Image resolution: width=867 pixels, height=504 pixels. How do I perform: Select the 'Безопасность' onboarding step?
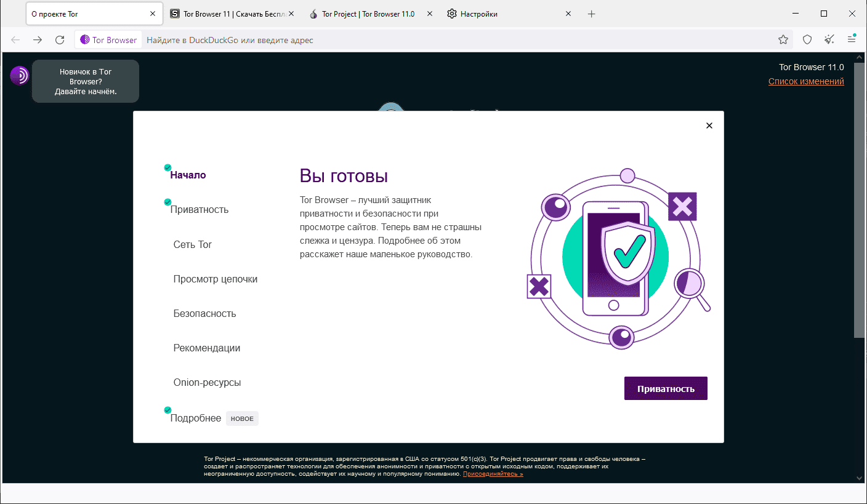(205, 313)
